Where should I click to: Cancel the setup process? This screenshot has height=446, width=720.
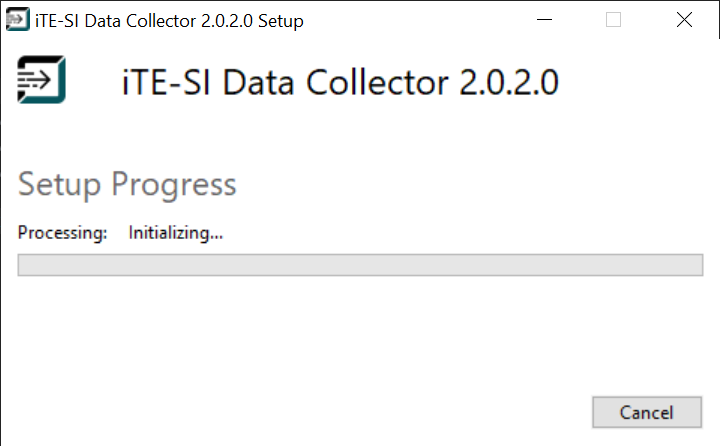(x=646, y=412)
